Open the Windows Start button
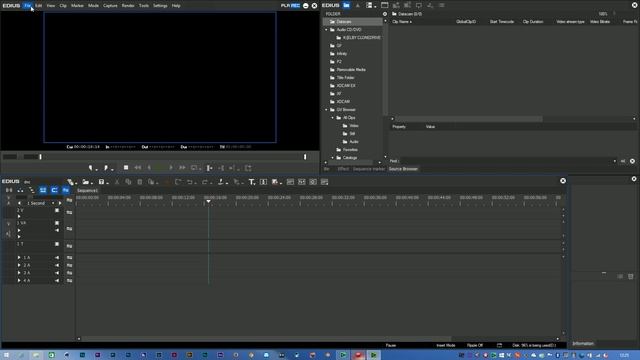The width and height of the screenshot is (640, 360). click(6, 355)
